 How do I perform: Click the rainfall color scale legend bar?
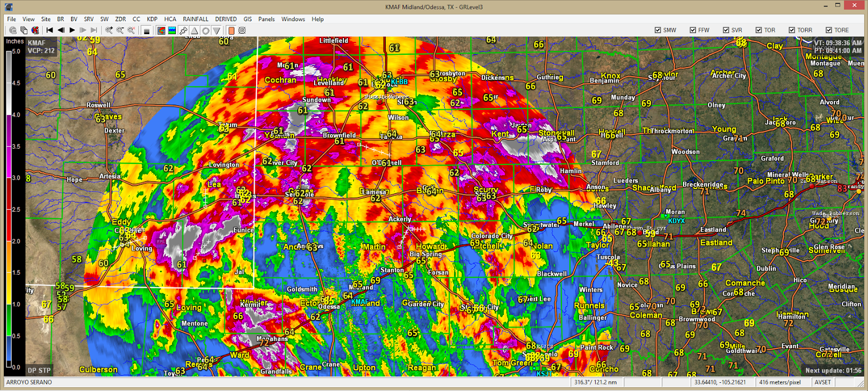coord(9,209)
